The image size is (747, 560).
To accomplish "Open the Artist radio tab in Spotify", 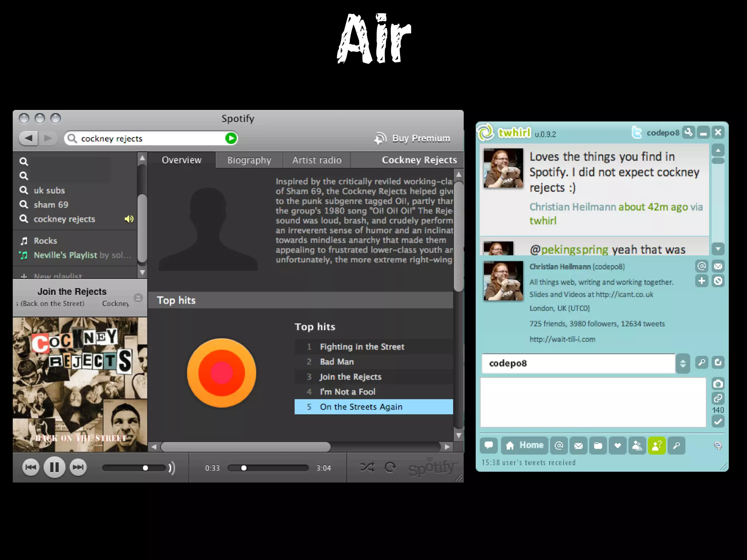I will 317,160.
